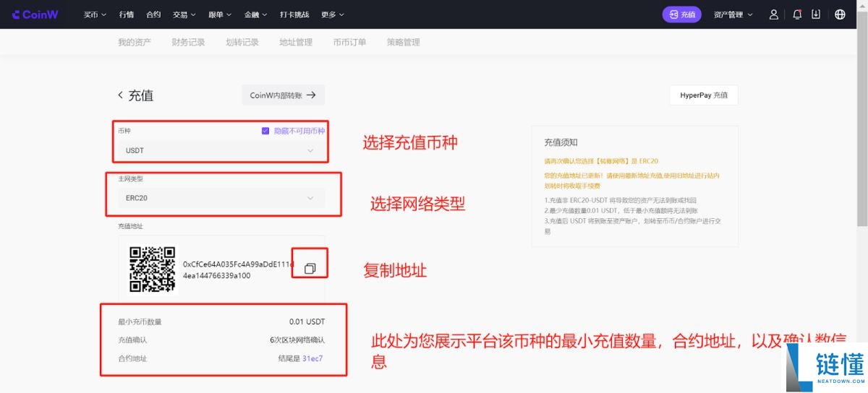Open the language globe icon

click(840, 14)
